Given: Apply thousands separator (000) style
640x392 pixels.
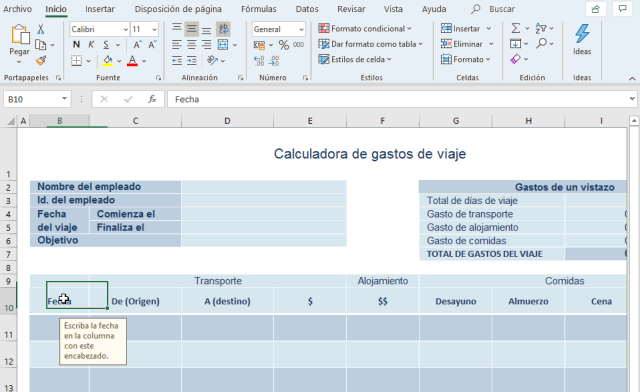Looking at the screenshot, I should tap(298, 45).
